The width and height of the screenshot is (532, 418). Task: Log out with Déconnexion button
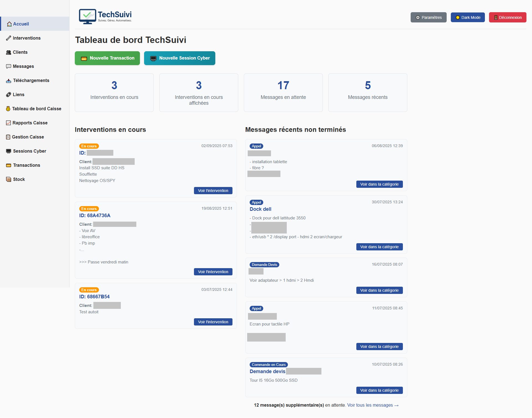click(x=507, y=17)
